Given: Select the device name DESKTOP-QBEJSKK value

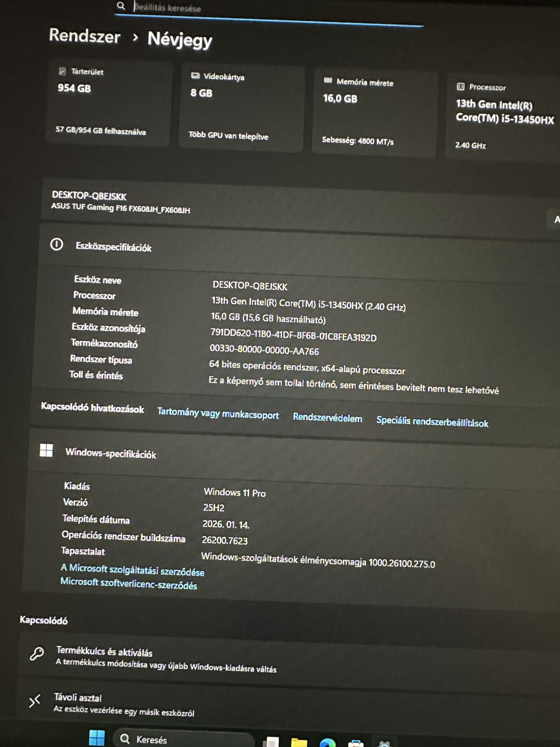Looking at the screenshot, I should tap(250, 286).
